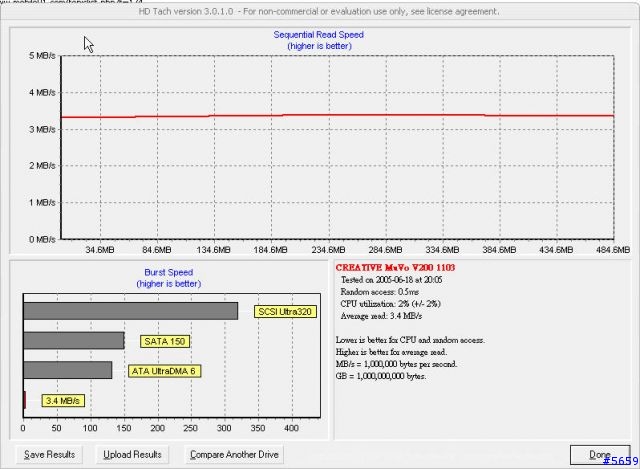Click the 150 burst axis label
Screen dimensions: 640x469
point(124,428)
